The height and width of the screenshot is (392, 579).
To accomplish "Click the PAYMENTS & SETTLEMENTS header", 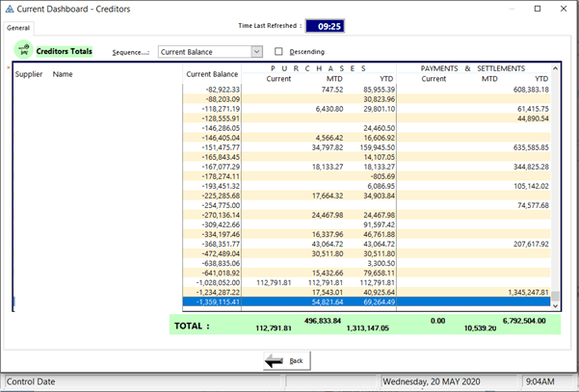I will pos(473,68).
